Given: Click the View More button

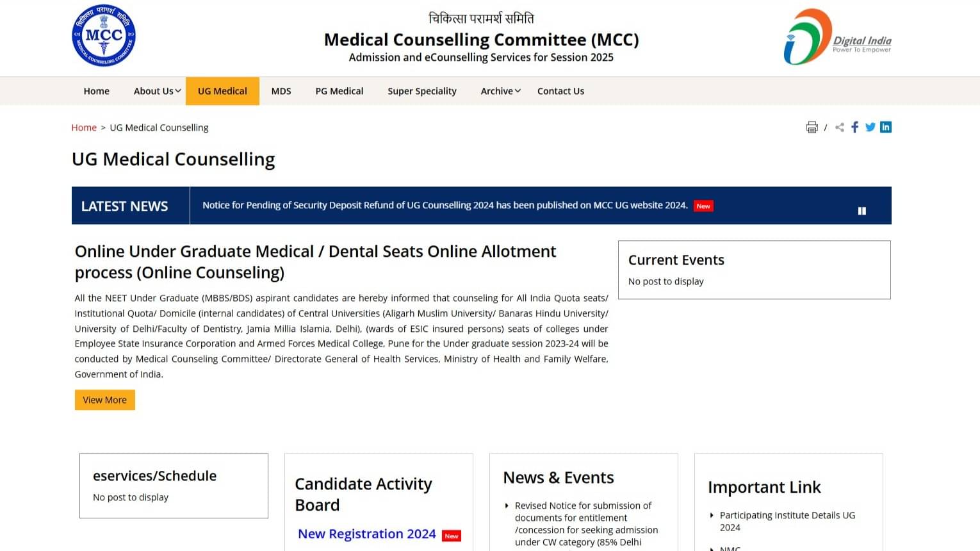Looking at the screenshot, I should 104,400.
